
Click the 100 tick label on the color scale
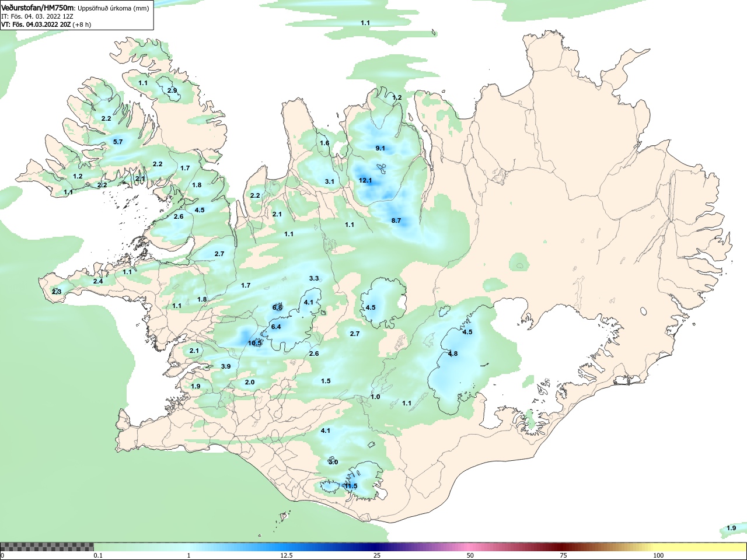click(658, 555)
